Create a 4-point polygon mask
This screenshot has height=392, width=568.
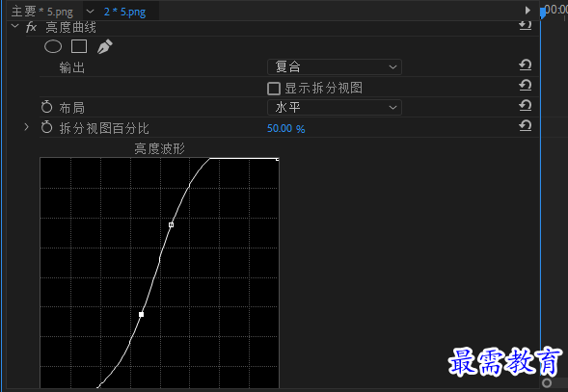pyautogui.click(x=79, y=46)
